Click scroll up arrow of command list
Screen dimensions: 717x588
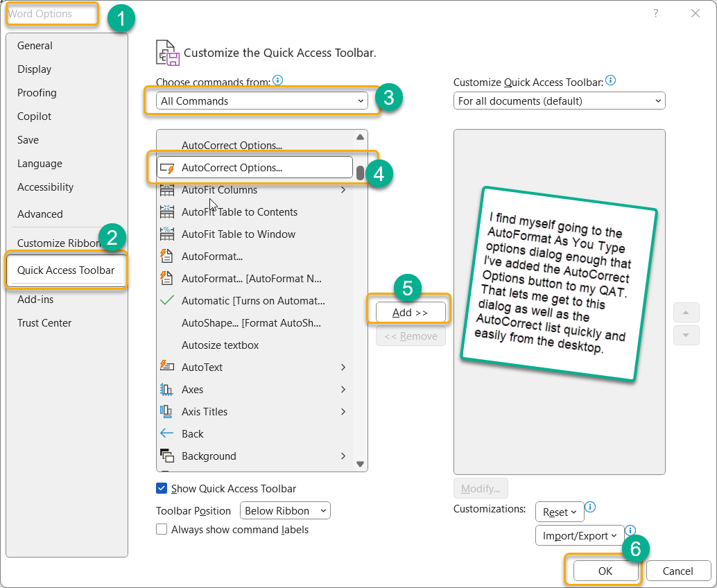pos(361,137)
